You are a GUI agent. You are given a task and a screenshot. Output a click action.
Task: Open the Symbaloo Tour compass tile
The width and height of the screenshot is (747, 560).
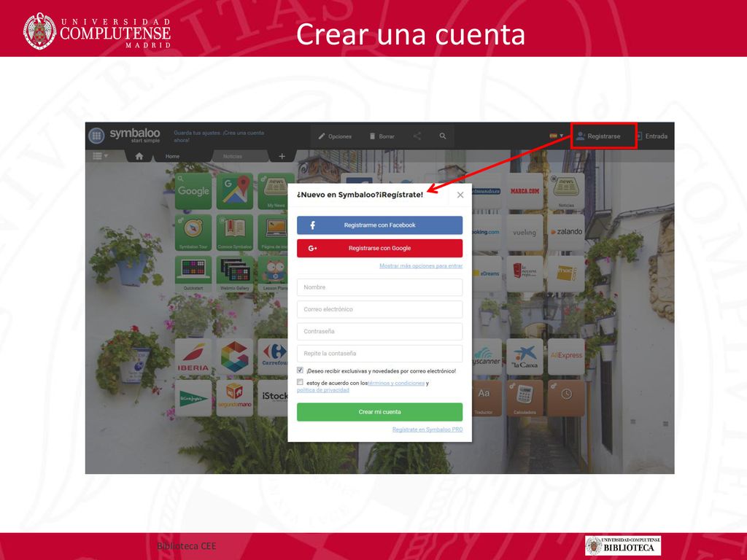(x=193, y=233)
